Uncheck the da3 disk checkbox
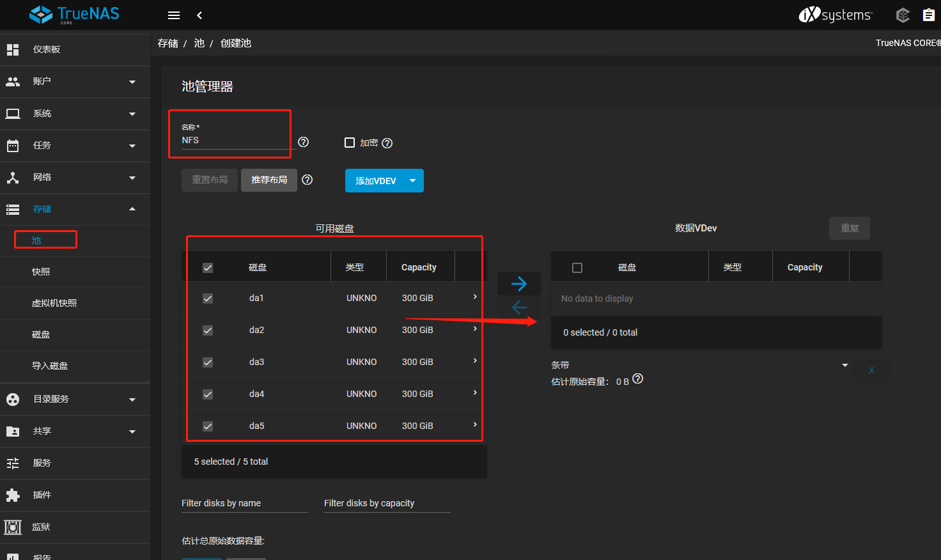Image resolution: width=941 pixels, height=560 pixels. (208, 362)
